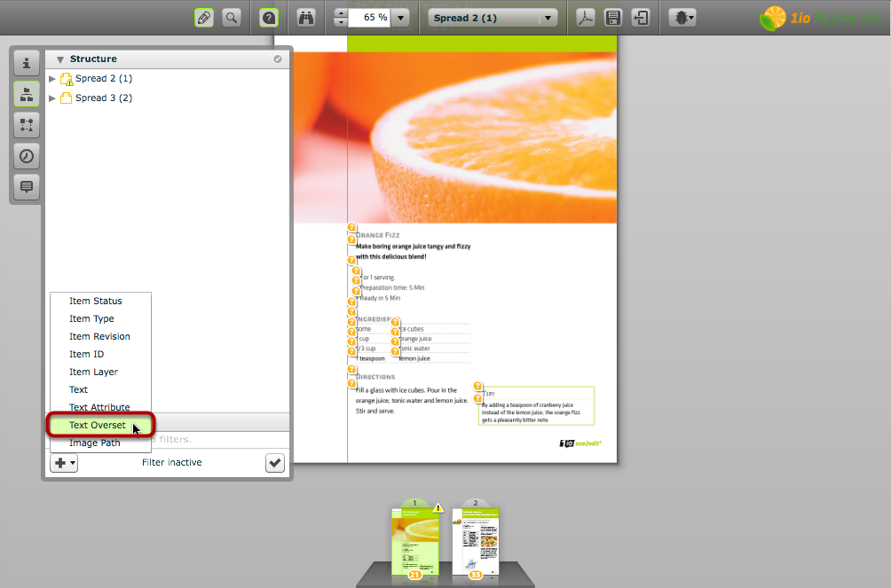The width and height of the screenshot is (891, 588).
Task: Choose Item Status from filter menu
Action: tap(96, 302)
